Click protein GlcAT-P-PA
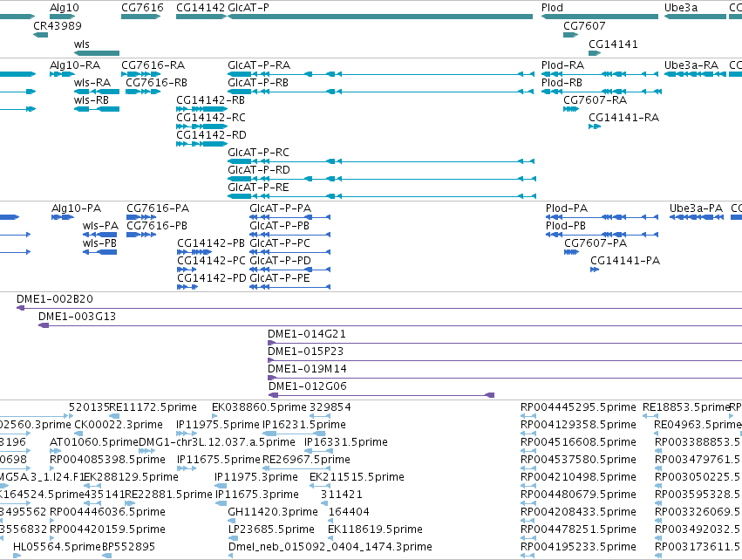This screenshot has width=742, height=560. click(281, 208)
